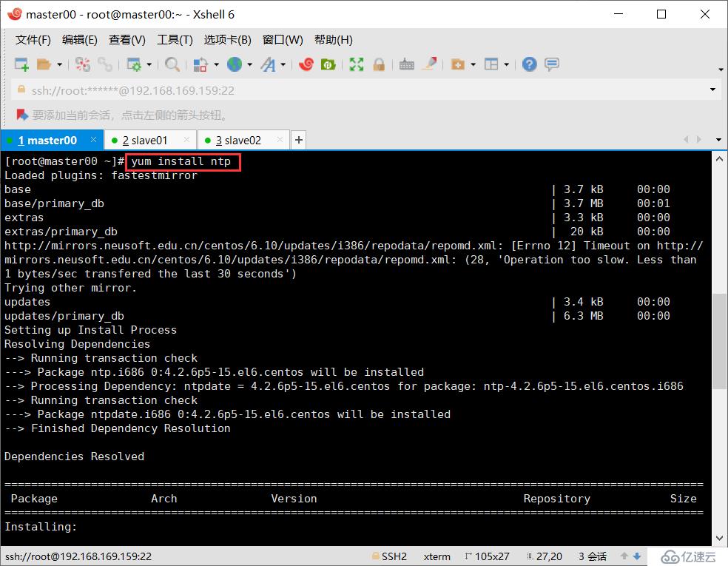Open the keyboard key-mapping icon
The width and height of the screenshot is (728, 566).
click(406, 64)
